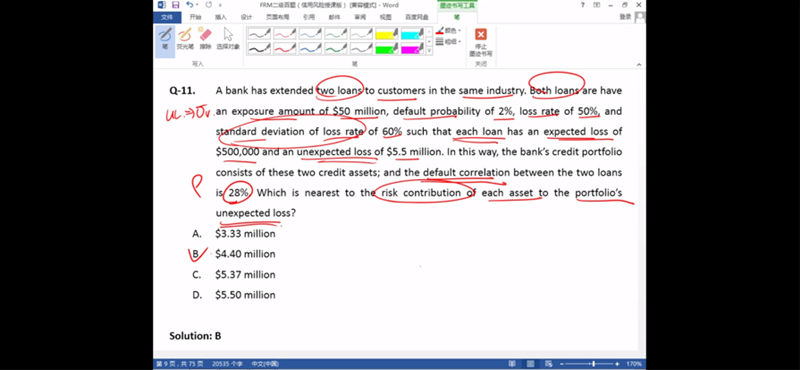Collapse the ribbon with the caret arrow

(639, 64)
